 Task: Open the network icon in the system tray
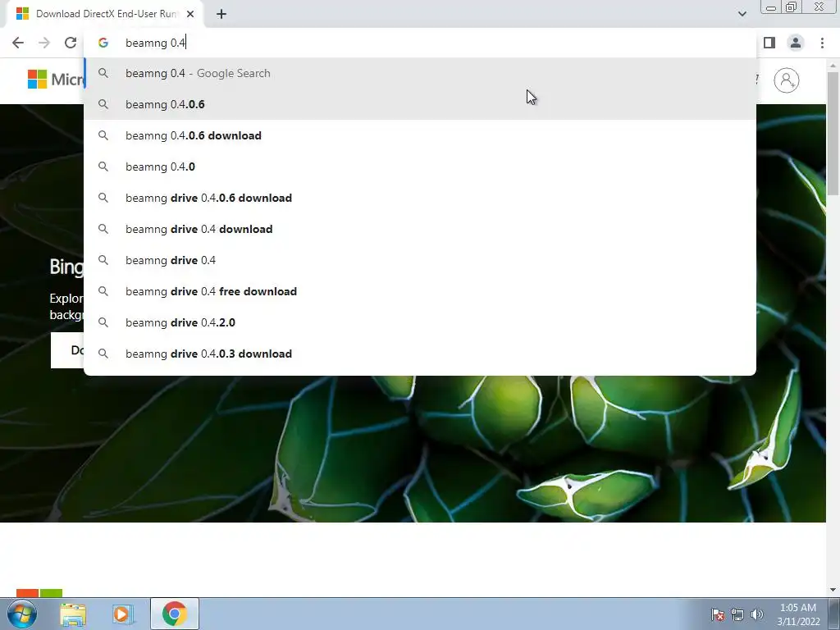click(x=737, y=614)
